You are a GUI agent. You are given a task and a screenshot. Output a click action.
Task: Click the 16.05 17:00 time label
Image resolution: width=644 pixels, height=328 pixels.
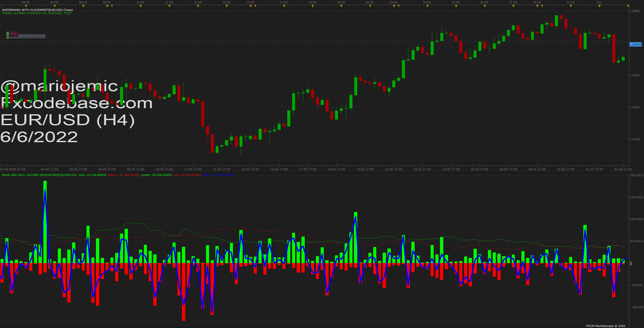(279, 169)
